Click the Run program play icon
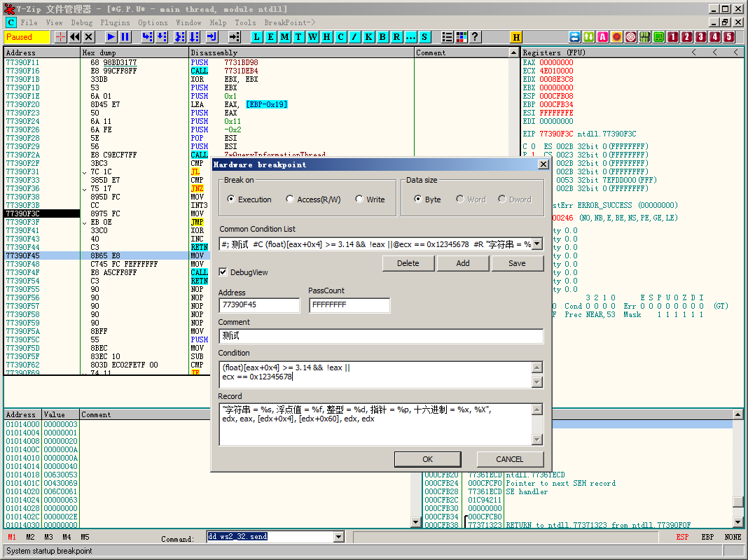The height and width of the screenshot is (560, 748). [x=111, y=37]
